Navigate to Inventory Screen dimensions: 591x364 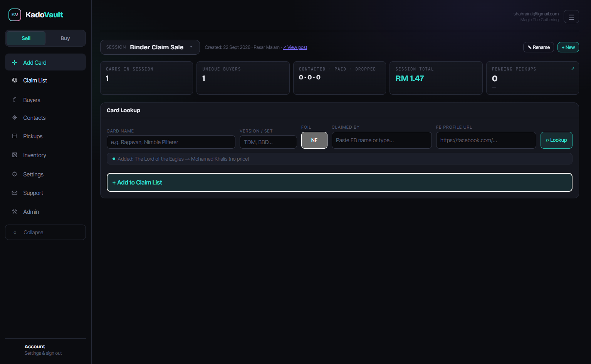(45, 155)
